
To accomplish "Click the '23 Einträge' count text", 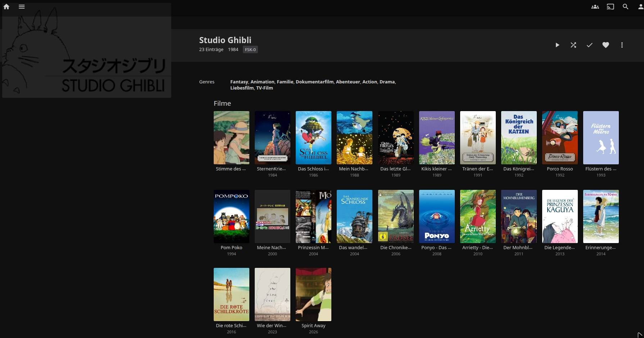I will click(x=211, y=49).
